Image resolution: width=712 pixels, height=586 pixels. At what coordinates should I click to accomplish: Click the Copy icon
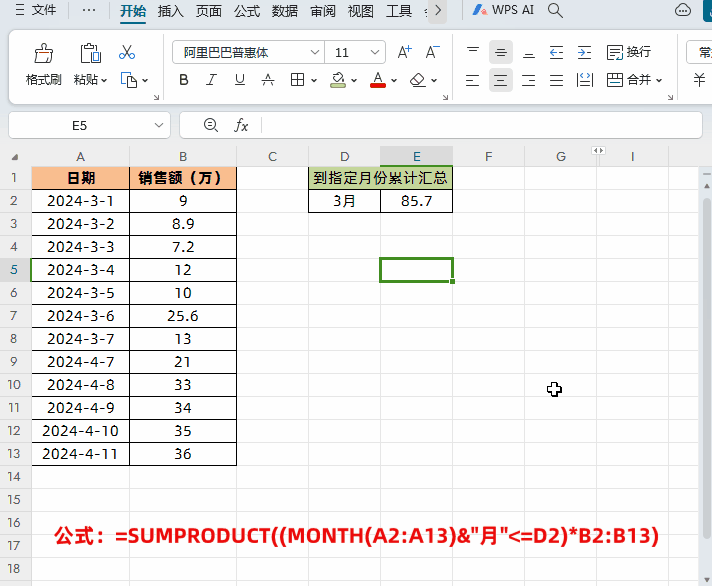tap(129, 80)
